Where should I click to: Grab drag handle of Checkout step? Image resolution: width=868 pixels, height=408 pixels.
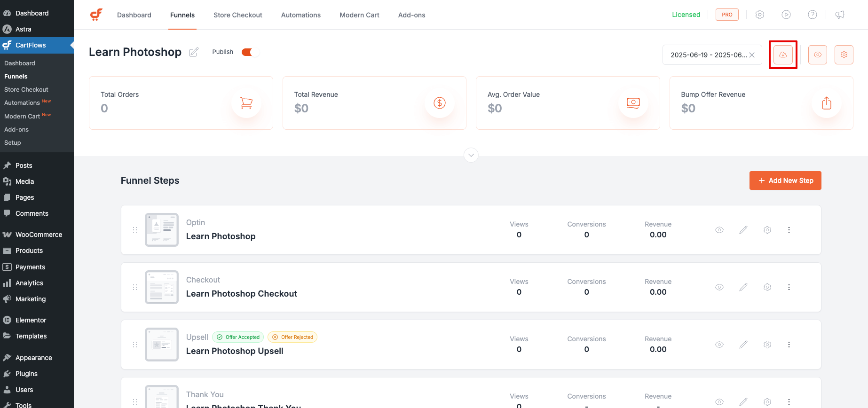[x=135, y=287]
